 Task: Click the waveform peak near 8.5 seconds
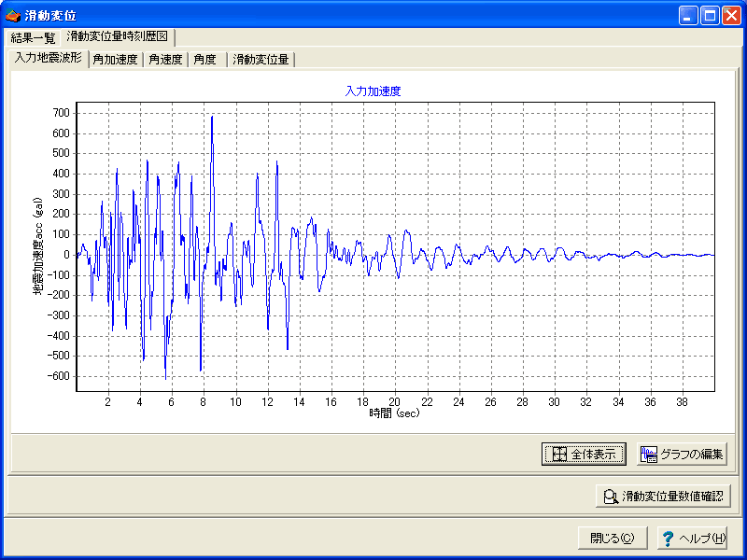[212, 117]
